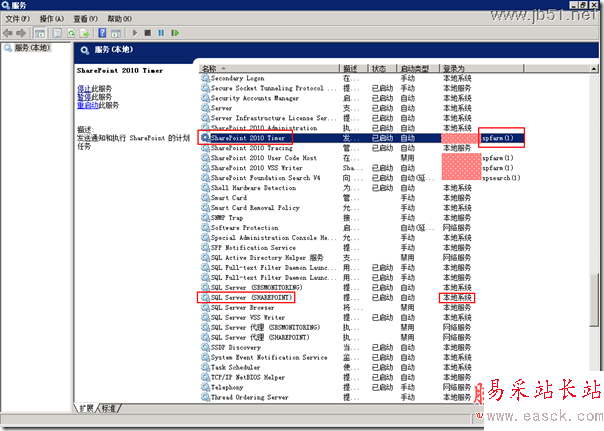The height and width of the screenshot is (431, 604).
Task: Select Secure Socket Tunneling Protocol service
Action: click(268, 88)
